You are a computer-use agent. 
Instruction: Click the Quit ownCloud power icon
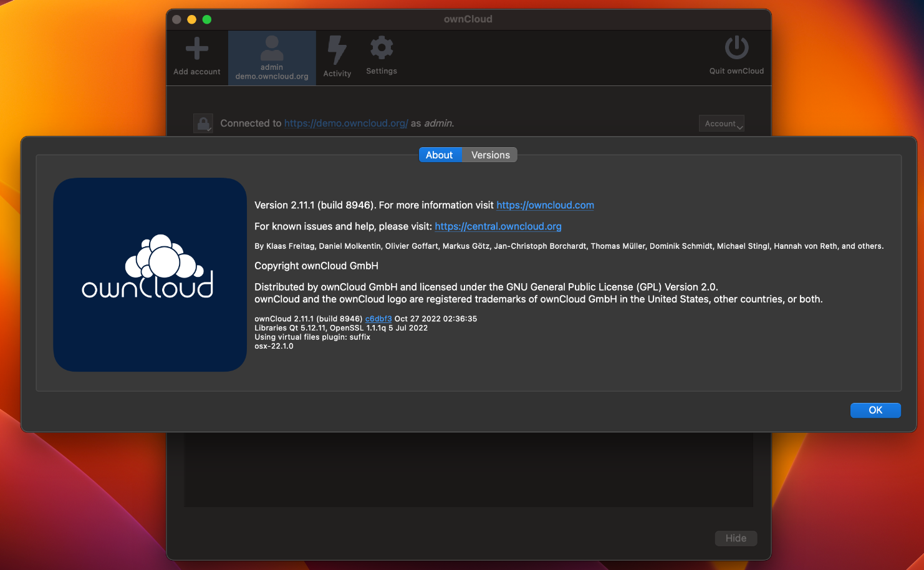(x=736, y=47)
